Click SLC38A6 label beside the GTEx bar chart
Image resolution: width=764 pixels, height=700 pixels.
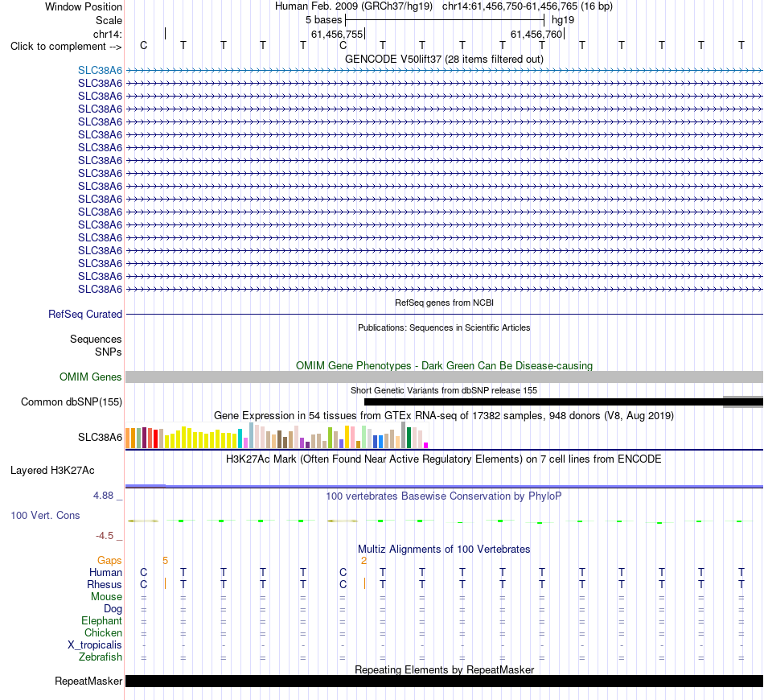tap(100, 437)
